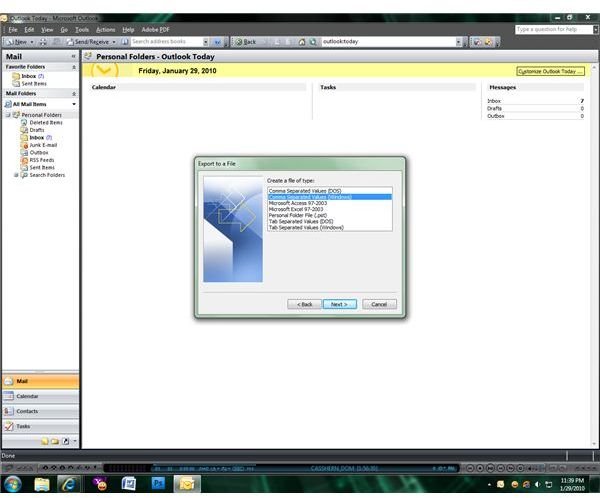Click the Send/Receive toolbar button

88,42
